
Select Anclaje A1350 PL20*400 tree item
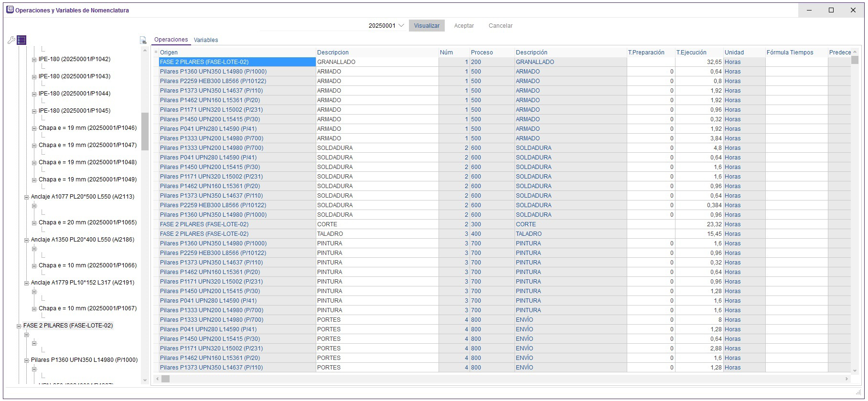pyautogui.click(x=82, y=240)
